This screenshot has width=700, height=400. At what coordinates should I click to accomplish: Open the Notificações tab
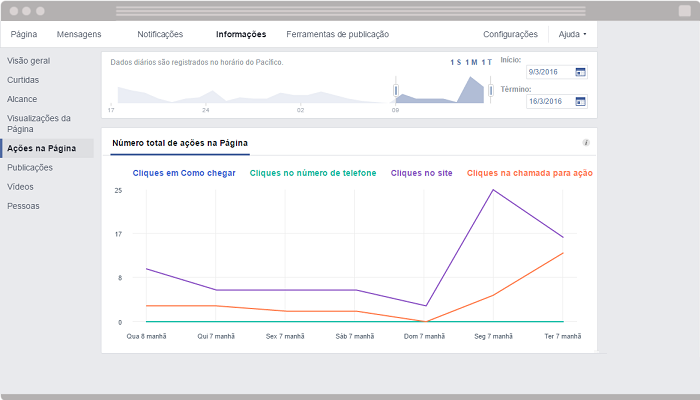[160, 34]
